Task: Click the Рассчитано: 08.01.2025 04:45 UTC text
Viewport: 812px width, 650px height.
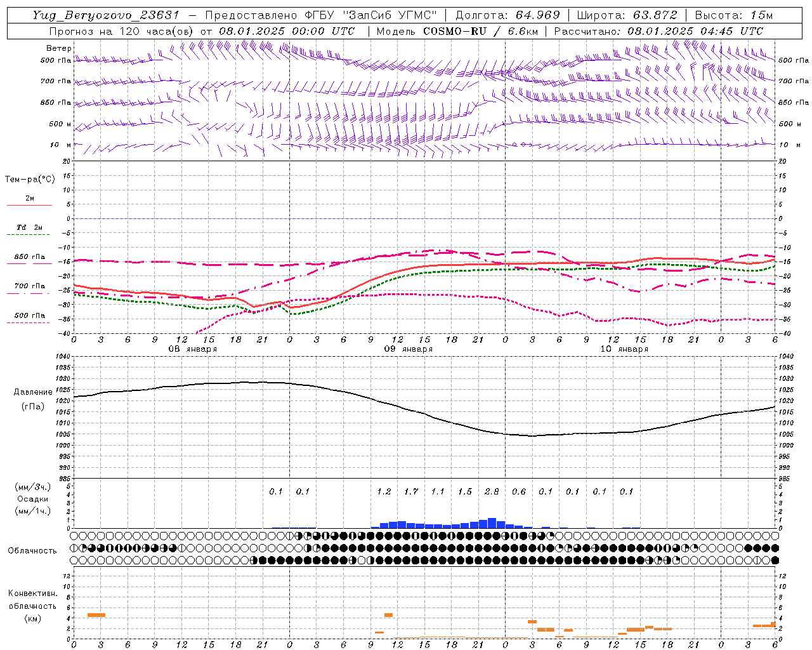Action: point(658,31)
